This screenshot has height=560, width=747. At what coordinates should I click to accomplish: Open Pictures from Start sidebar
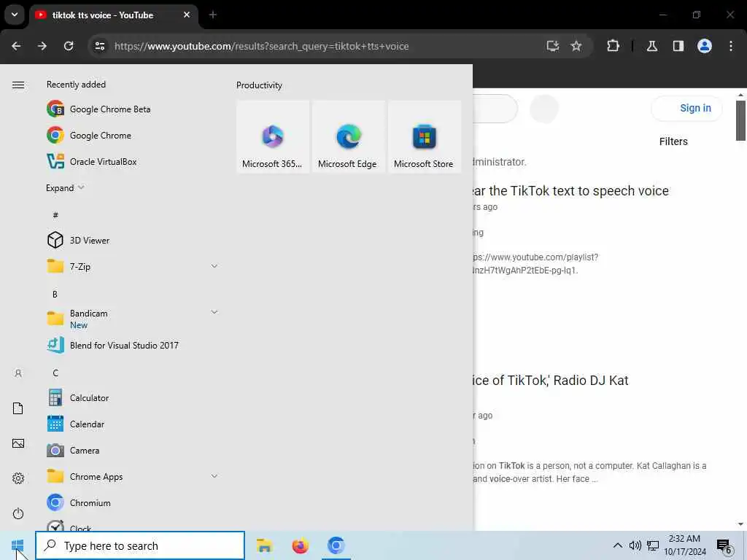click(18, 443)
